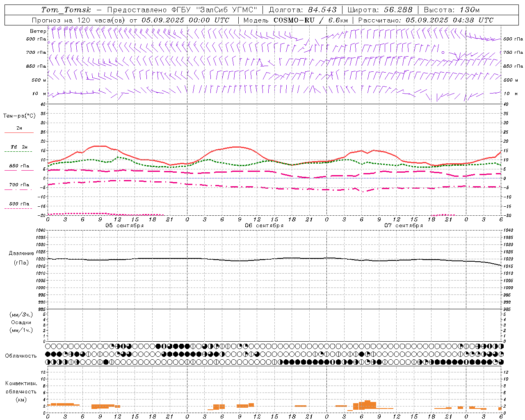Click the '(мм/1ч.)' precipitation unit label
The height and width of the screenshot is (420, 525).
[x=21, y=330]
